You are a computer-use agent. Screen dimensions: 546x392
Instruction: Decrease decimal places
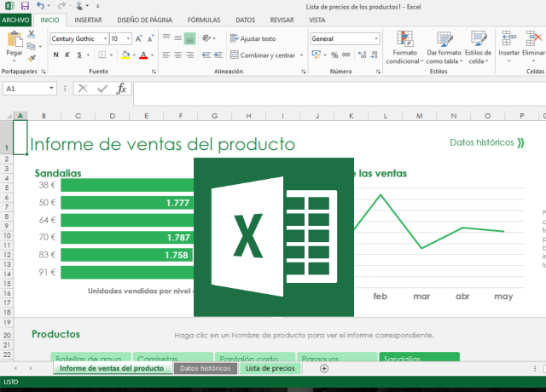(x=375, y=55)
